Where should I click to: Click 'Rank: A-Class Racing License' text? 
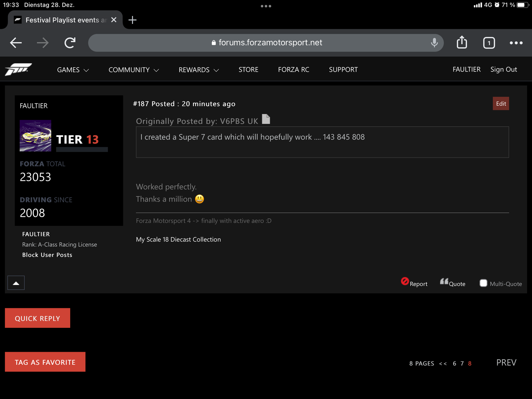click(x=60, y=244)
